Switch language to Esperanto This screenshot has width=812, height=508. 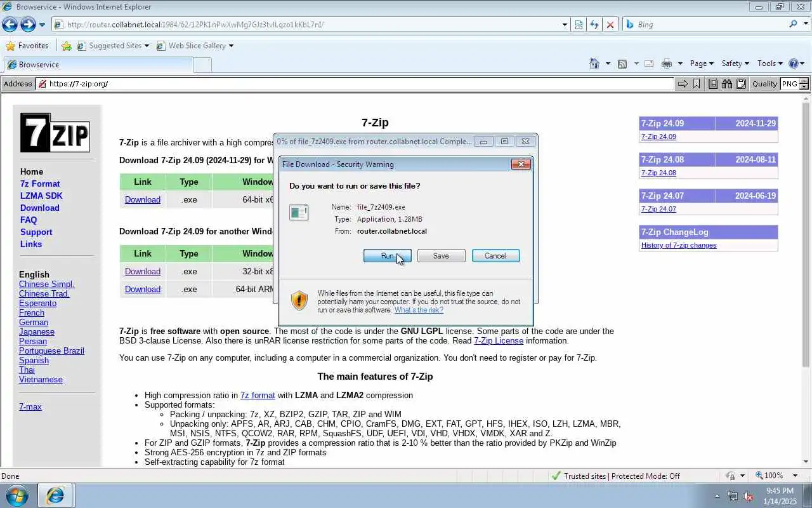(37, 303)
